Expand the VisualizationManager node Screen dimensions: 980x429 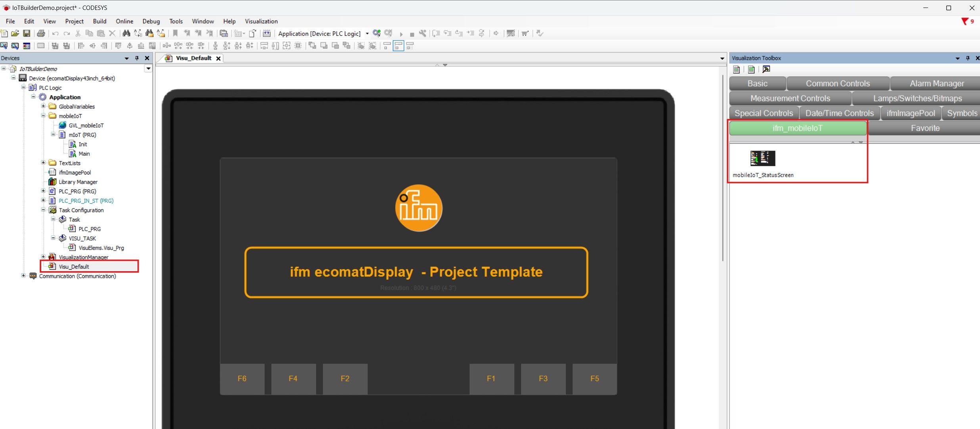click(43, 257)
